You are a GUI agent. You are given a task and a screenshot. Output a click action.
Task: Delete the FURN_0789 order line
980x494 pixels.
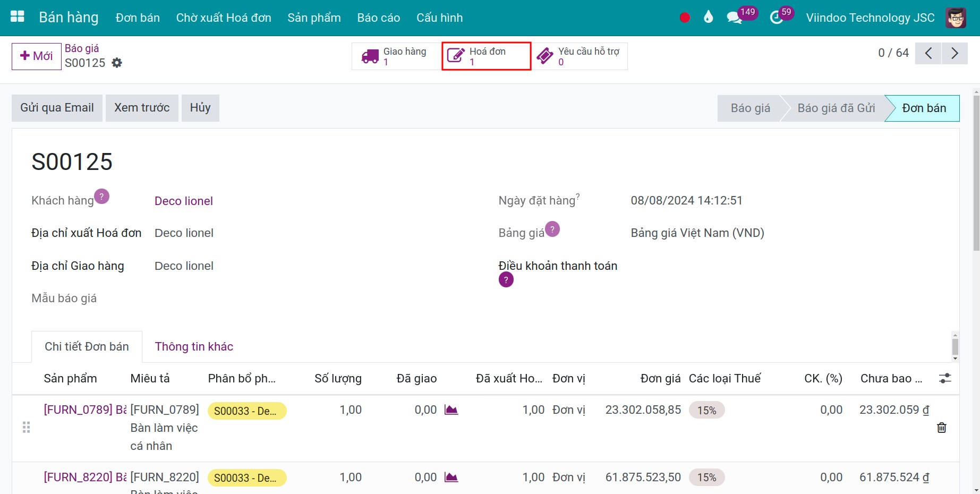pos(942,428)
